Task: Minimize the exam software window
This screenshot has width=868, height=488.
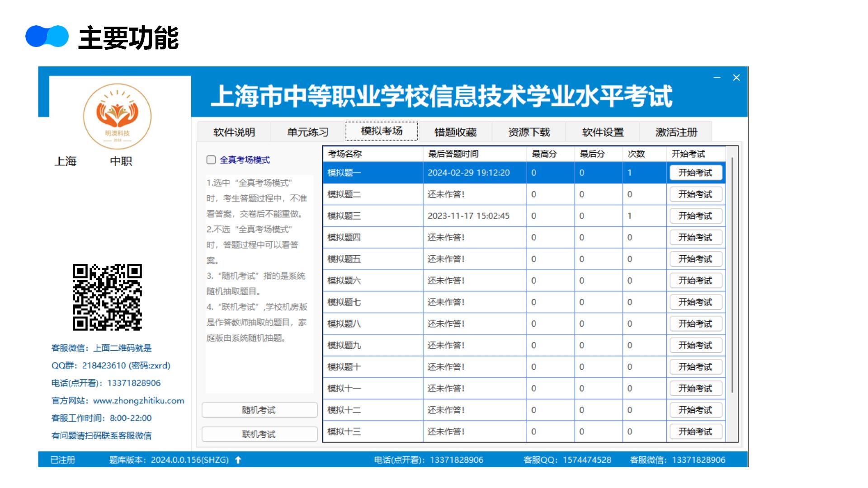Action: (x=717, y=78)
